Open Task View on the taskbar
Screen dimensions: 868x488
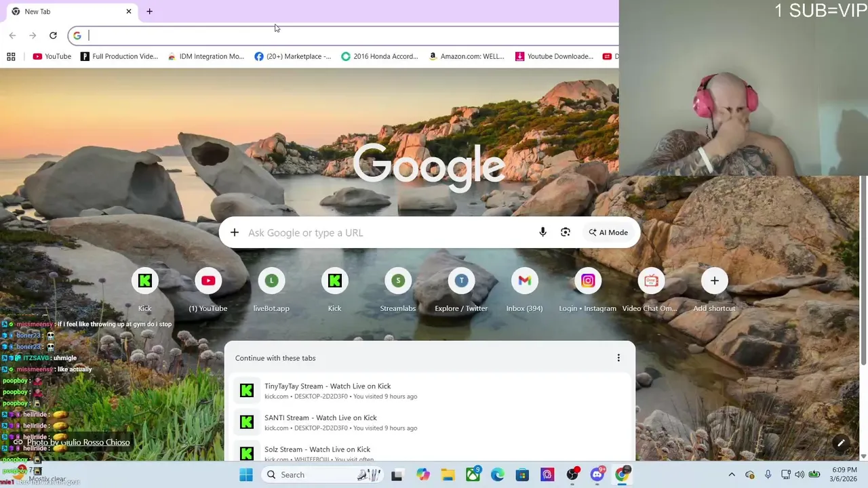point(397,474)
